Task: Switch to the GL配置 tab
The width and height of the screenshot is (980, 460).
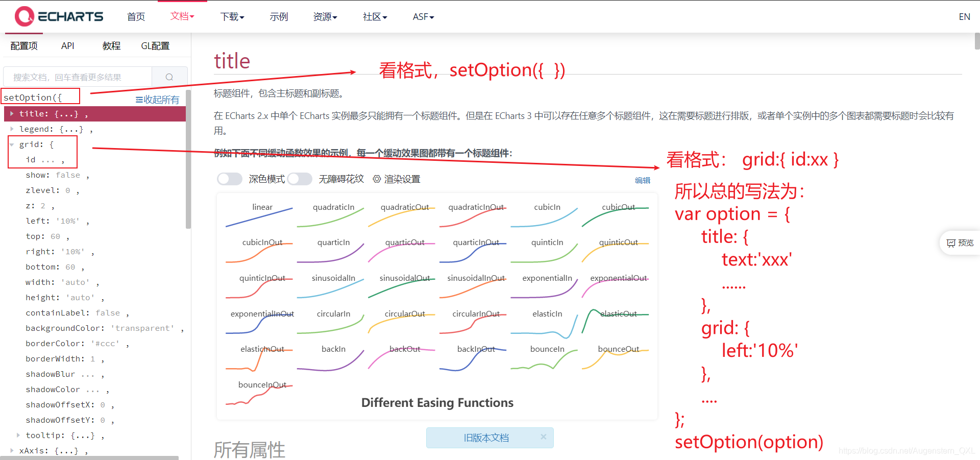Action: (155, 46)
